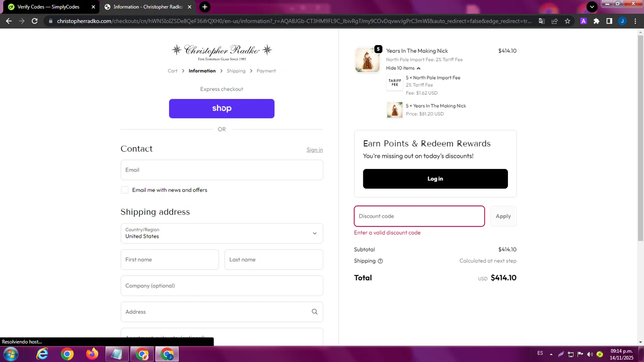Show hidden system tray icons
This screenshot has width=644, height=362.
[x=551, y=354]
